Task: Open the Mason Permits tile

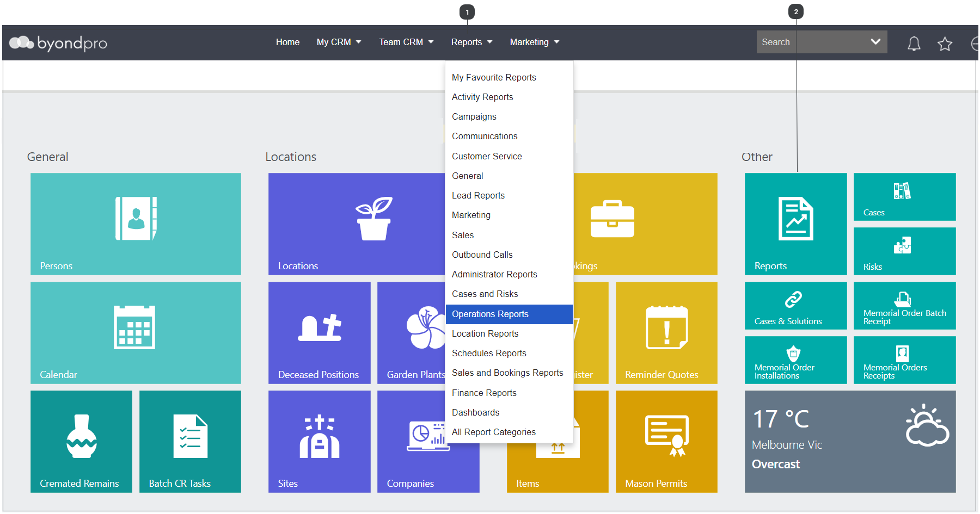Action: click(666, 441)
